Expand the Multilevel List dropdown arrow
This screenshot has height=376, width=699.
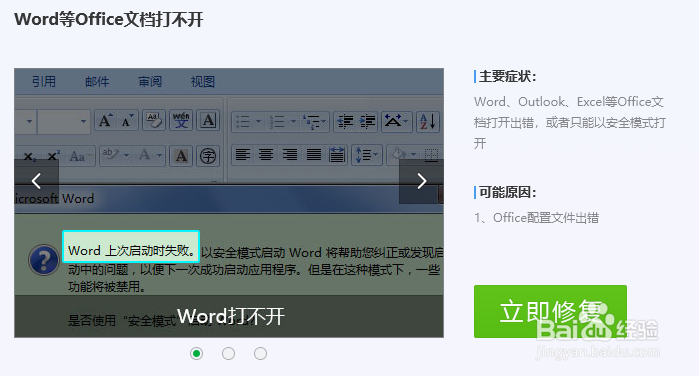tap(323, 121)
